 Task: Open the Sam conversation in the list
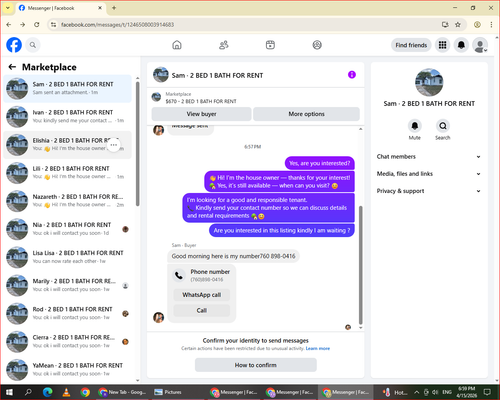pyautogui.click(x=68, y=88)
